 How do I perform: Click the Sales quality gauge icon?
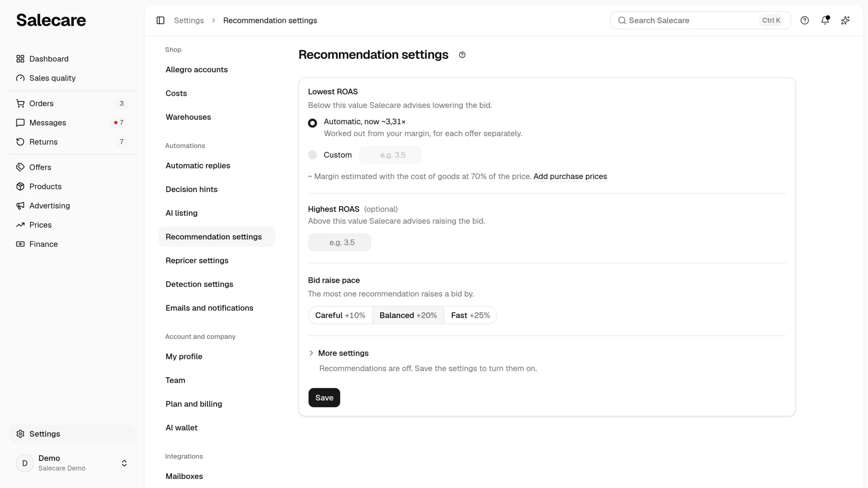[x=20, y=78]
